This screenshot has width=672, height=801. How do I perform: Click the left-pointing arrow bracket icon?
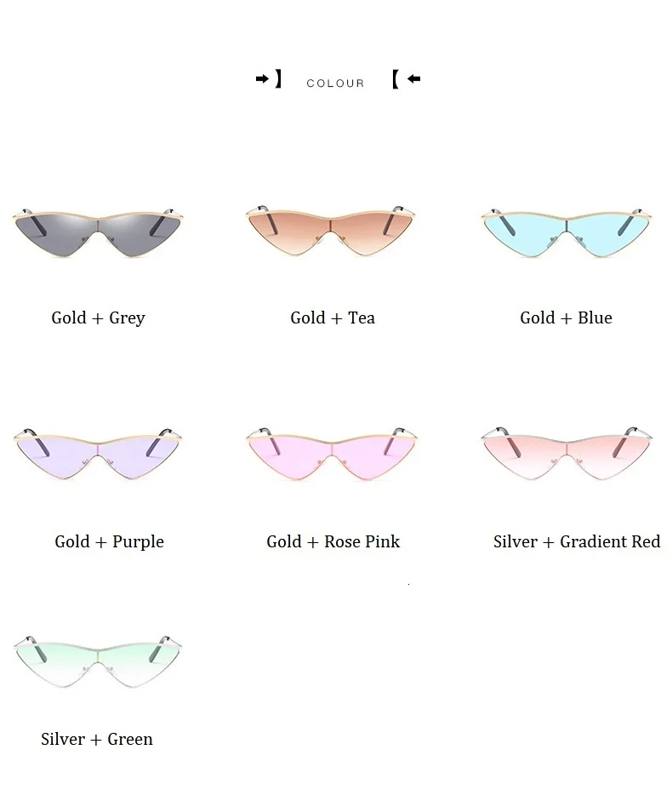coord(407,78)
